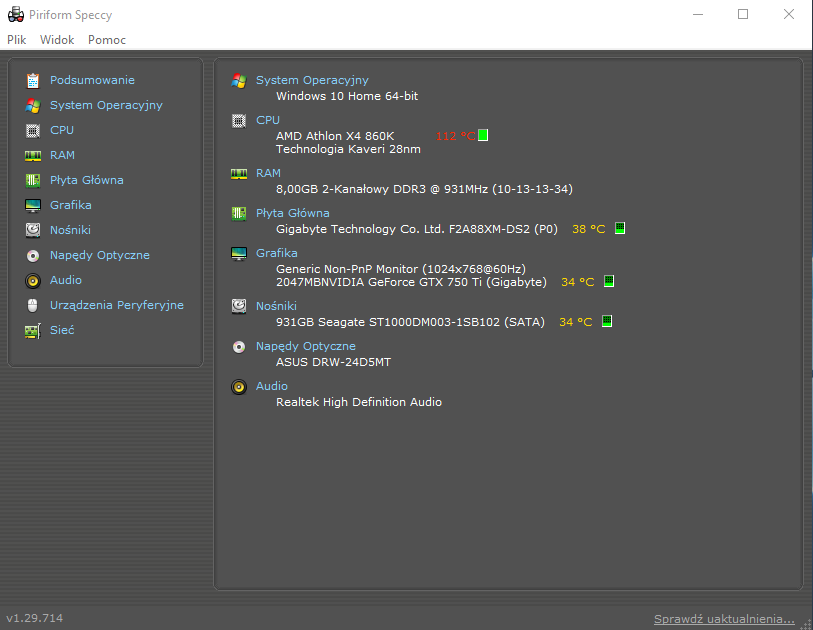Click the Napędy Optyczne disc sidebar icon
813x630 pixels.
[x=33, y=255]
